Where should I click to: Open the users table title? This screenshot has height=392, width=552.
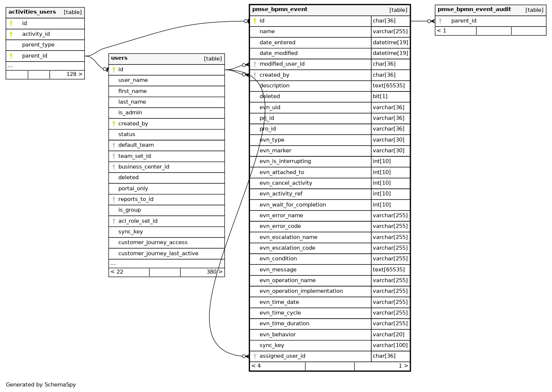tap(119, 58)
